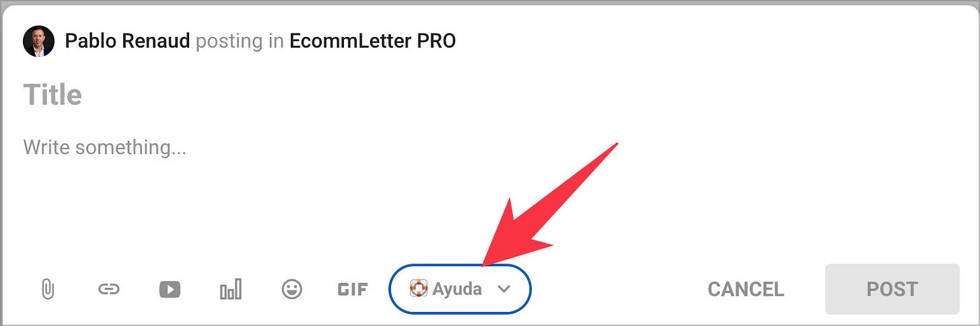Open the emoji picker smiley icon
Viewport: 980px width, 326px height.
click(291, 290)
